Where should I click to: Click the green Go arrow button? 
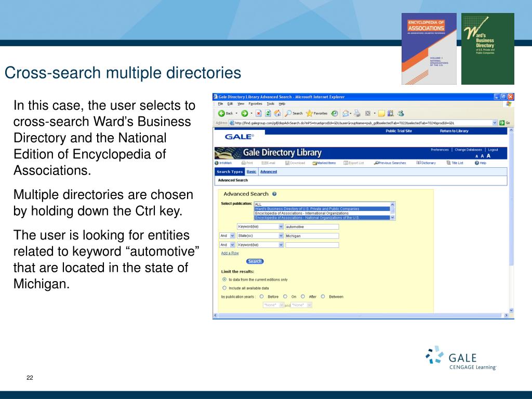click(502, 123)
